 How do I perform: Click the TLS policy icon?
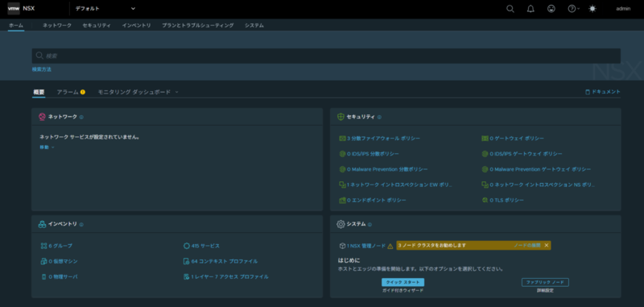pyautogui.click(x=485, y=200)
